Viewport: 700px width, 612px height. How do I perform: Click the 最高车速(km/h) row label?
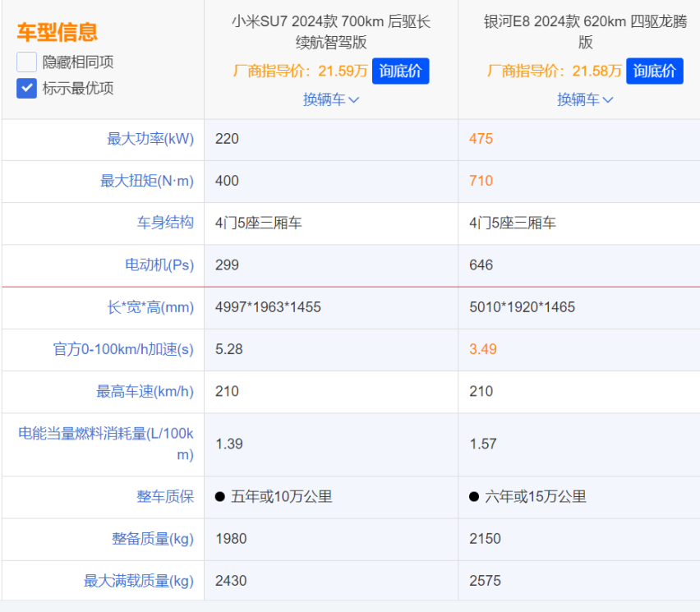point(145,392)
